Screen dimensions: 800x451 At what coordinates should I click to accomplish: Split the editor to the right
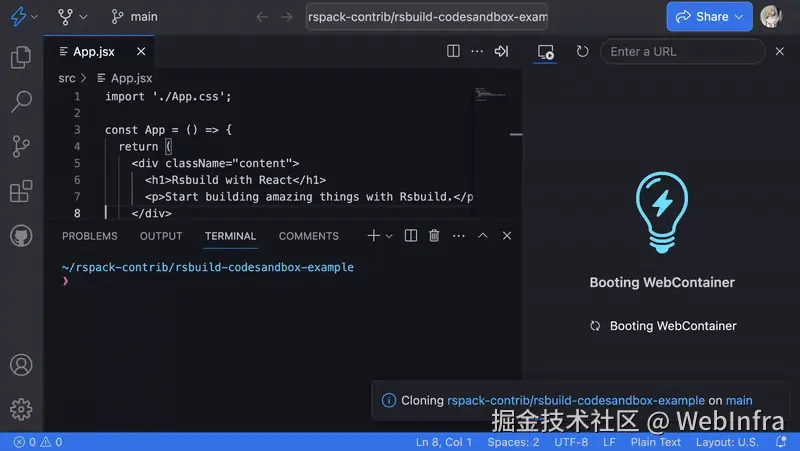point(453,51)
